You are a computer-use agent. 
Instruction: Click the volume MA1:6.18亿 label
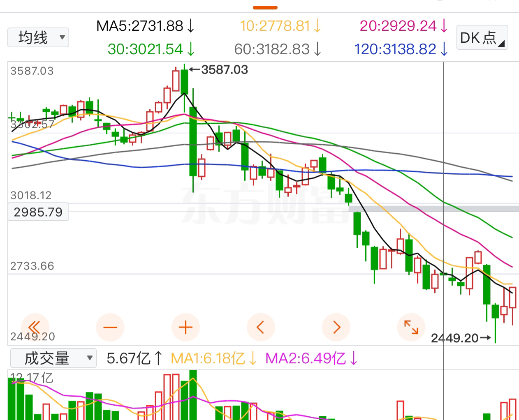click(x=213, y=358)
